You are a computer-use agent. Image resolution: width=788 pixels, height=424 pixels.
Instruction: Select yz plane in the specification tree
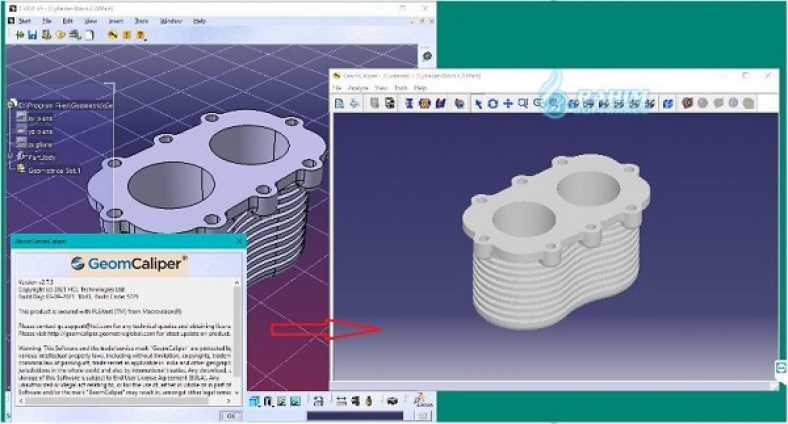coord(40,131)
